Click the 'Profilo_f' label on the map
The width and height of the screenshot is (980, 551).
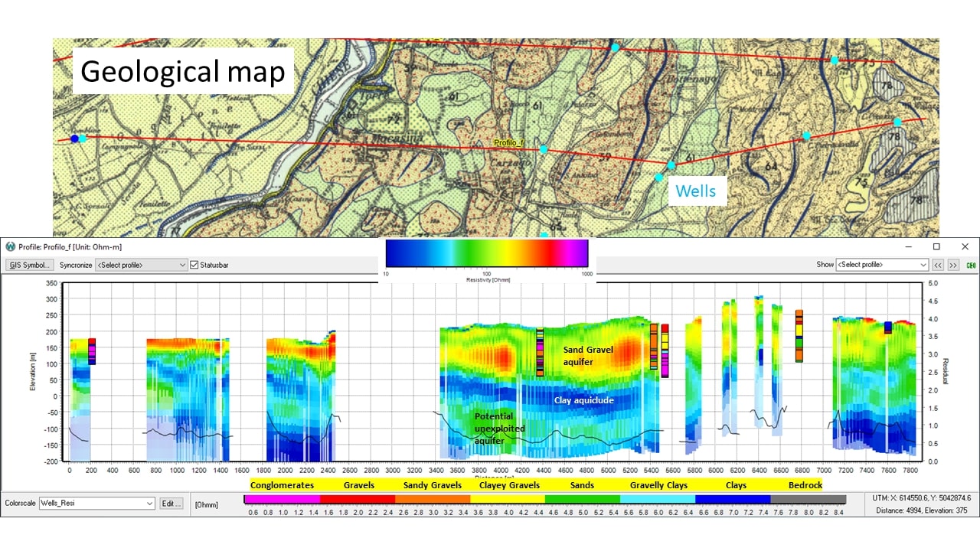[x=508, y=143]
